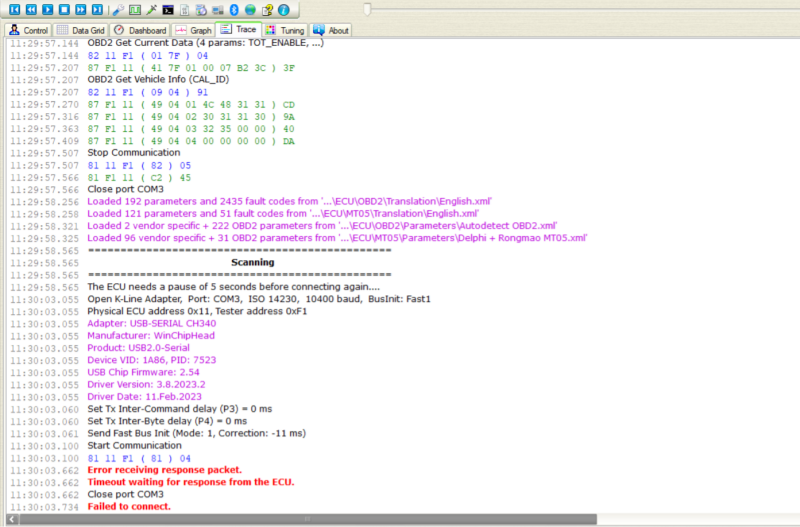This screenshot has width=800, height=527.
Task: Open the Data Grid tab
Action: coord(80,31)
